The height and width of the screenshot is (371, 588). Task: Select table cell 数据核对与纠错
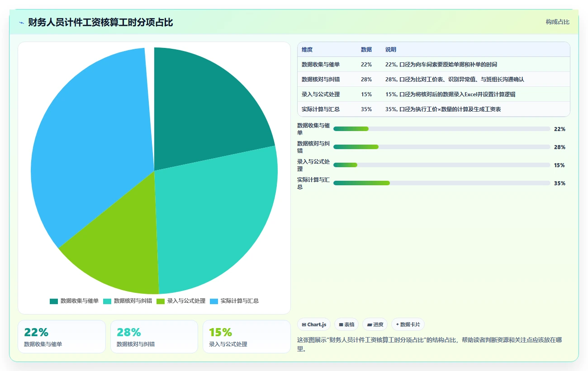point(321,80)
